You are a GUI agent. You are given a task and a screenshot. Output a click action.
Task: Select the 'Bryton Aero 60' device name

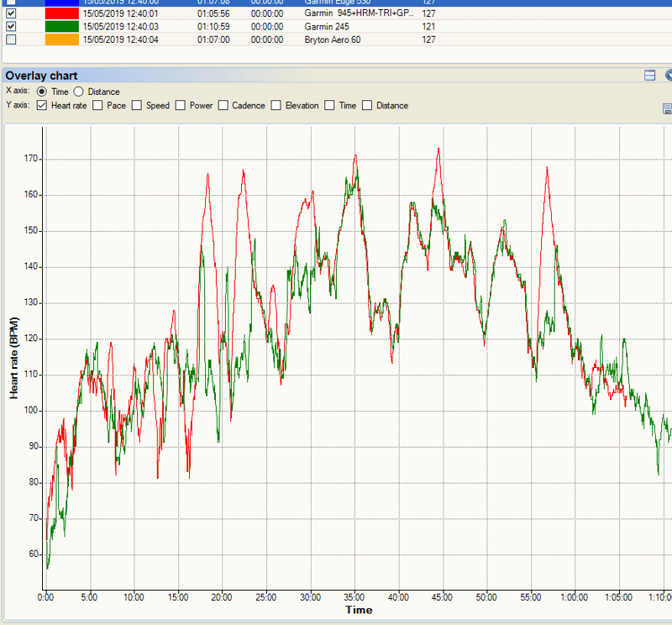[x=332, y=39]
